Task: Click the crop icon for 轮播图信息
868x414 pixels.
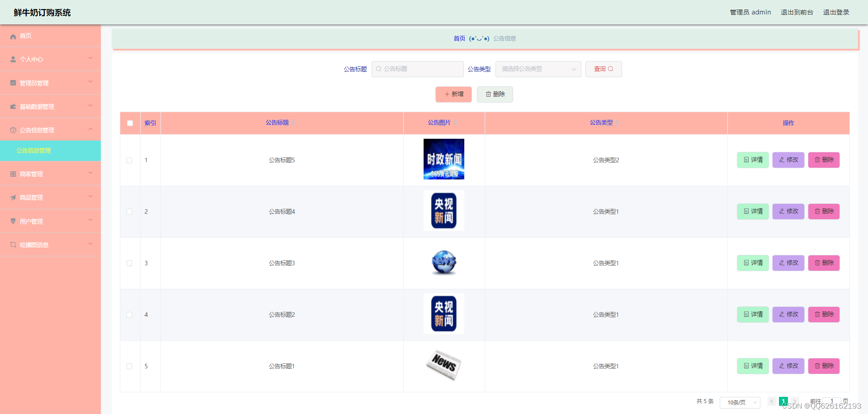Action: 13,245
